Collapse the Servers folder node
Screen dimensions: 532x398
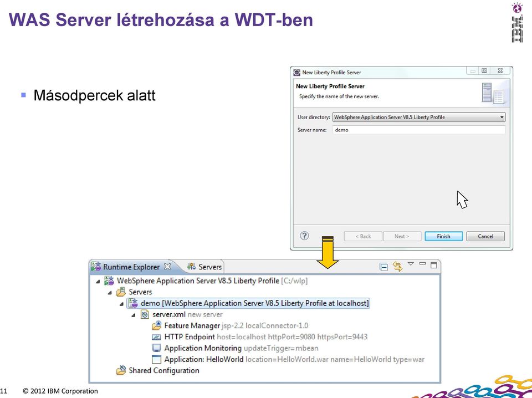point(110,293)
